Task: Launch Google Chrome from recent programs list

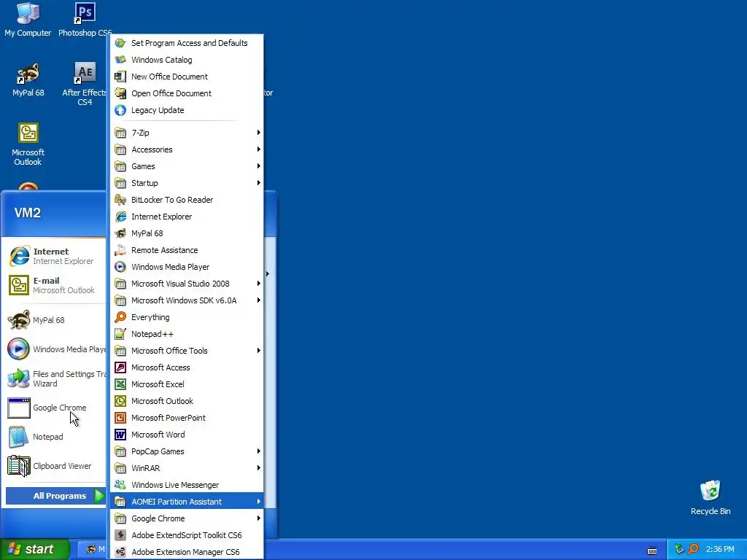Action: coord(55,408)
